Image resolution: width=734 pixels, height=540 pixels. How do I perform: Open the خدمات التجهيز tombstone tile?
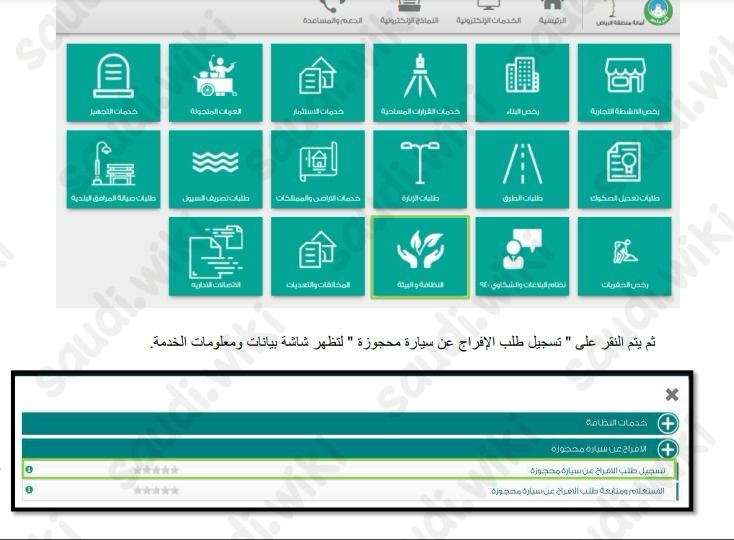113,83
